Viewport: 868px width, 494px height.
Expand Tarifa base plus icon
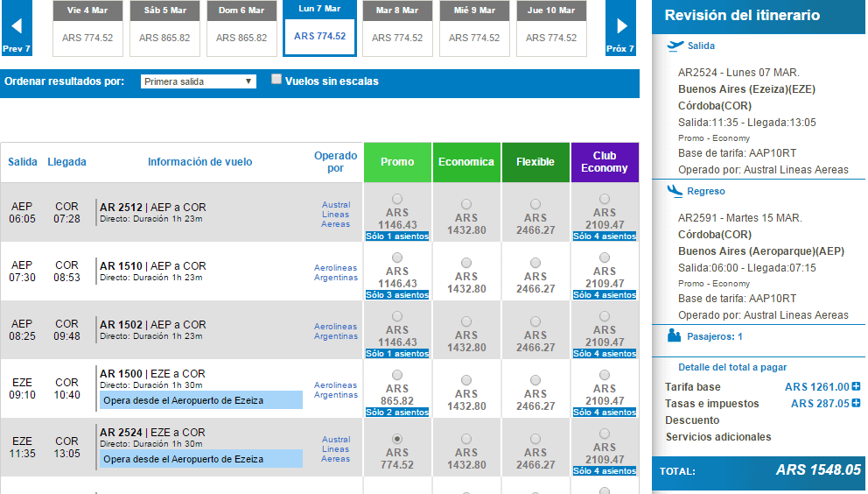[x=856, y=386]
